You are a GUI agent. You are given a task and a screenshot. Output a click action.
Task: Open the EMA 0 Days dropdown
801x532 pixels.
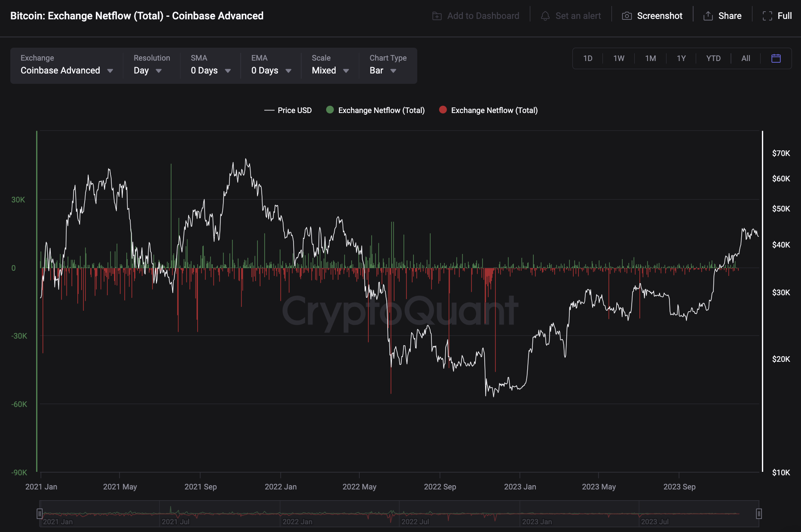coord(271,65)
